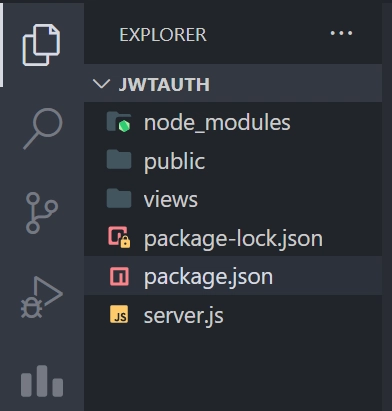This screenshot has height=411, width=392.
Task: Click the node_modules folder icon
Action: pyautogui.click(x=119, y=122)
